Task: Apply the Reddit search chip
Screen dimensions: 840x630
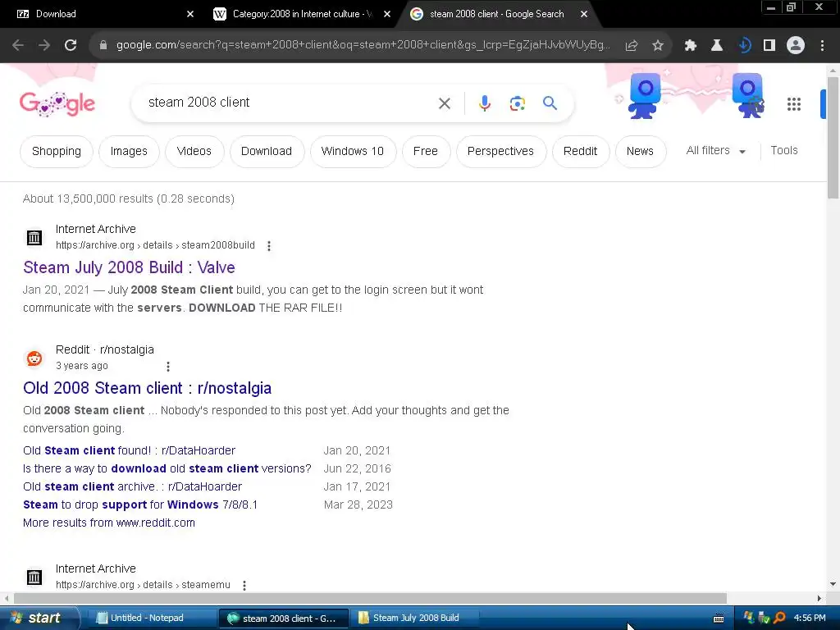Action: pyautogui.click(x=580, y=152)
